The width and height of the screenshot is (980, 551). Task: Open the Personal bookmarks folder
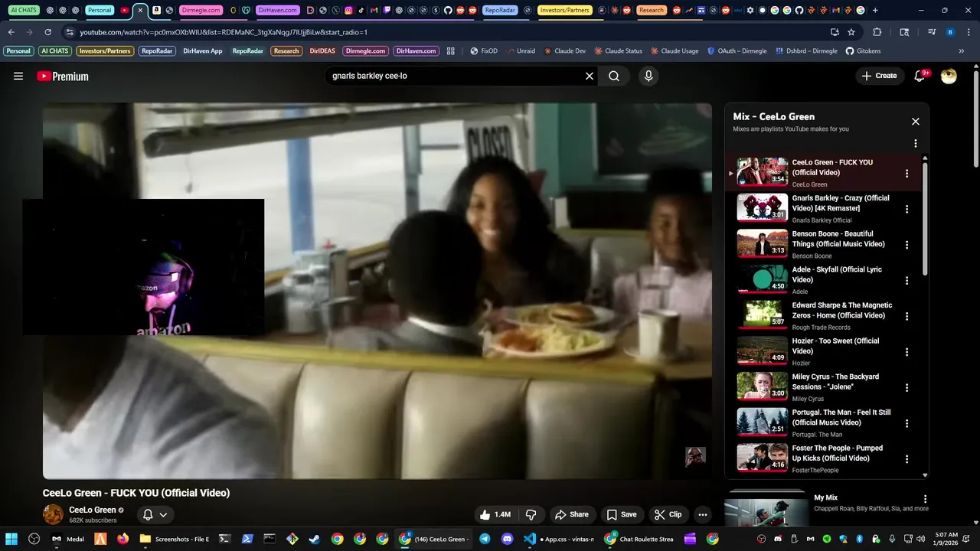pos(18,51)
